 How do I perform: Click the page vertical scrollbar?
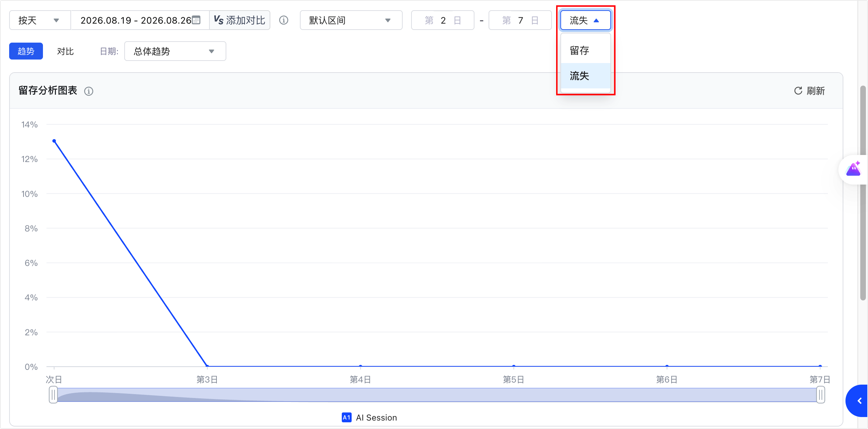click(863, 193)
